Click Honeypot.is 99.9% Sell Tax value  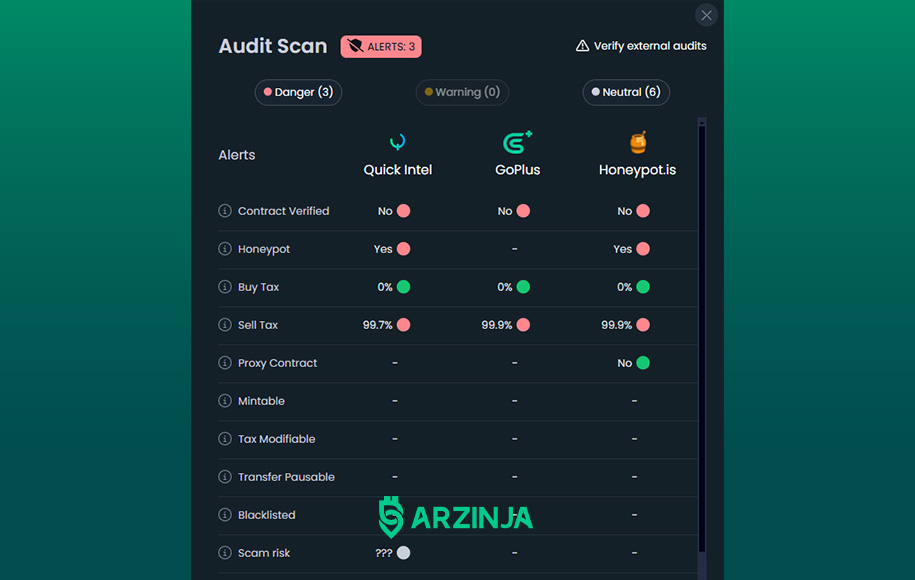pos(617,325)
